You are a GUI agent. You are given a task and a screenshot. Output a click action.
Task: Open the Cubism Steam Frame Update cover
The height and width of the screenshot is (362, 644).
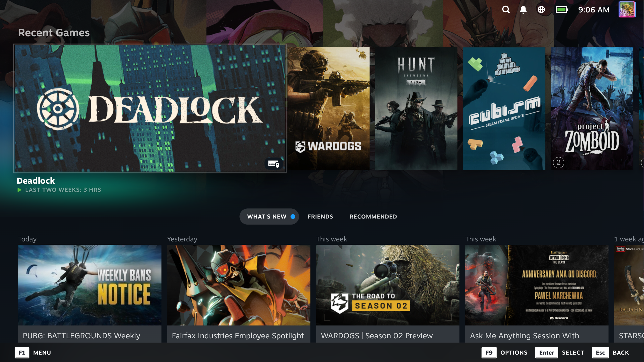coord(504,108)
